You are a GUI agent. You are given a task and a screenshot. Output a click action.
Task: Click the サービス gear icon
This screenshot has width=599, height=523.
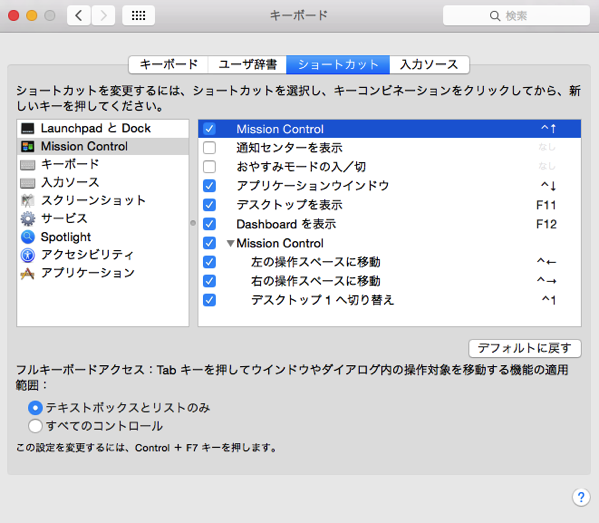point(28,219)
